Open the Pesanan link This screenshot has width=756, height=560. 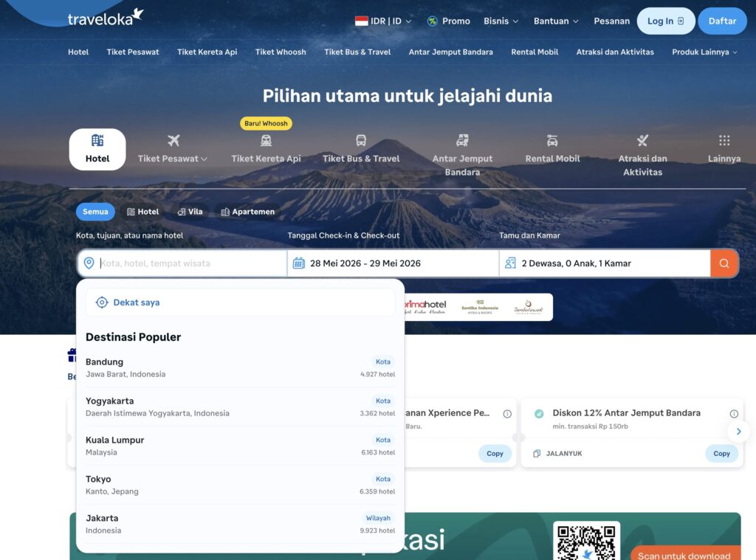[611, 21]
